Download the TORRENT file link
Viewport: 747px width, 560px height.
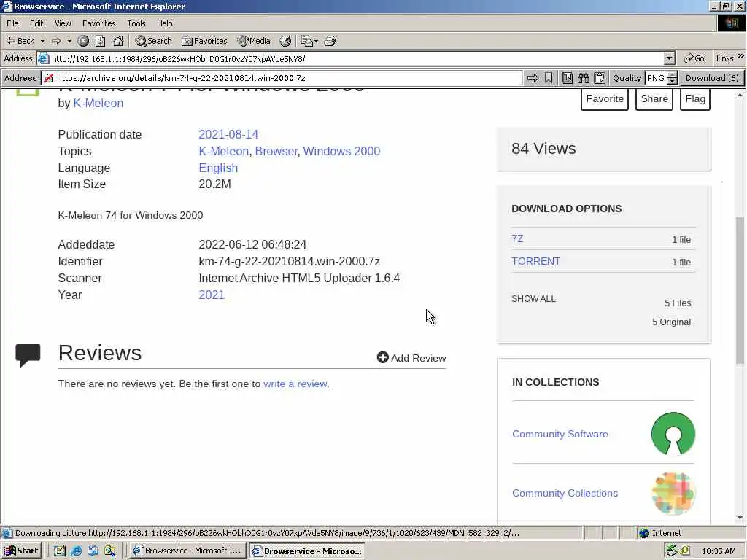(536, 262)
